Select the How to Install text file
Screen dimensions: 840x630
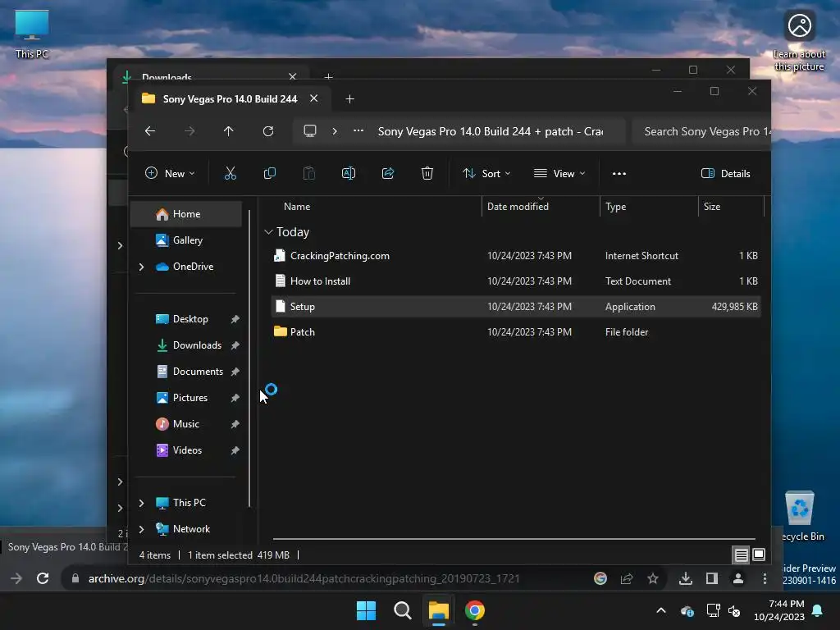pos(516,281)
